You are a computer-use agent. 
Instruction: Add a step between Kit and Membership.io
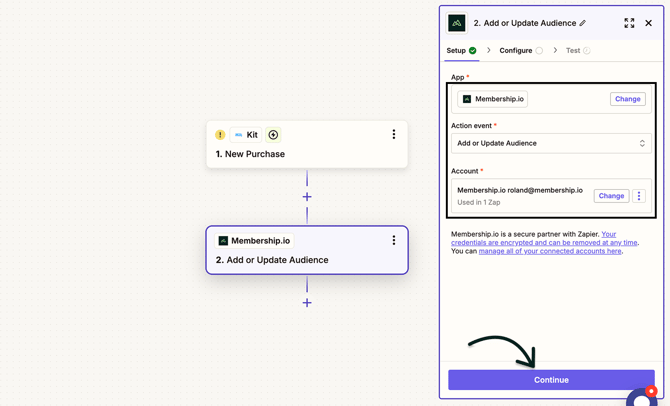307,197
